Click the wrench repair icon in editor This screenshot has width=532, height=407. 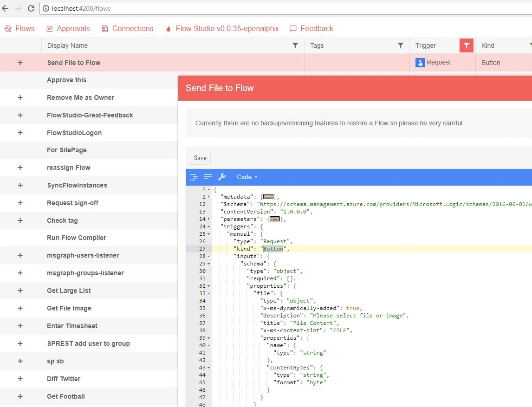(x=222, y=177)
